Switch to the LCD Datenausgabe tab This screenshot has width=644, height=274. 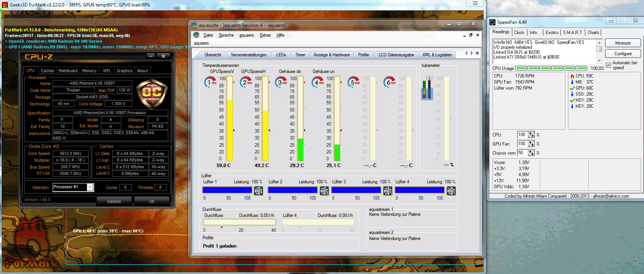(x=396, y=55)
